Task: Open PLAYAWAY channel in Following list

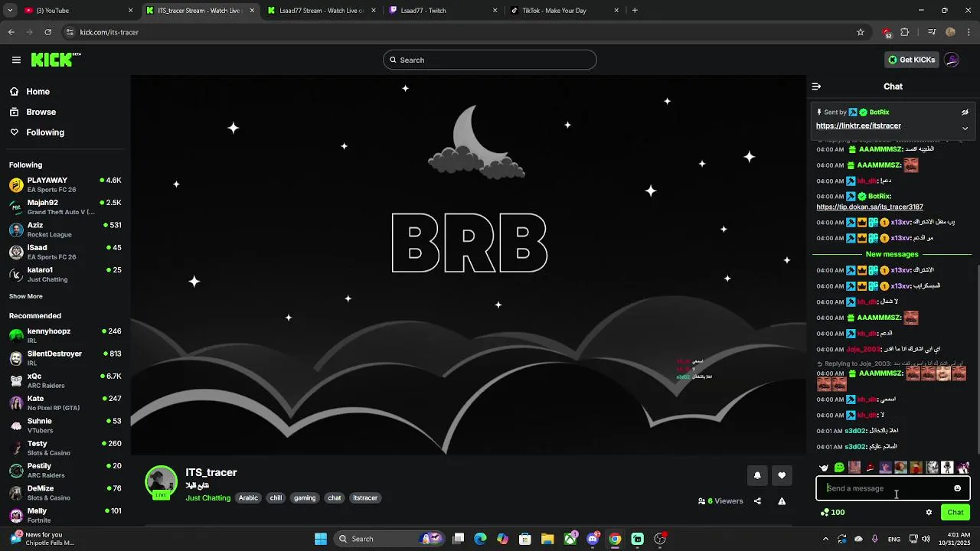Action: [x=65, y=184]
